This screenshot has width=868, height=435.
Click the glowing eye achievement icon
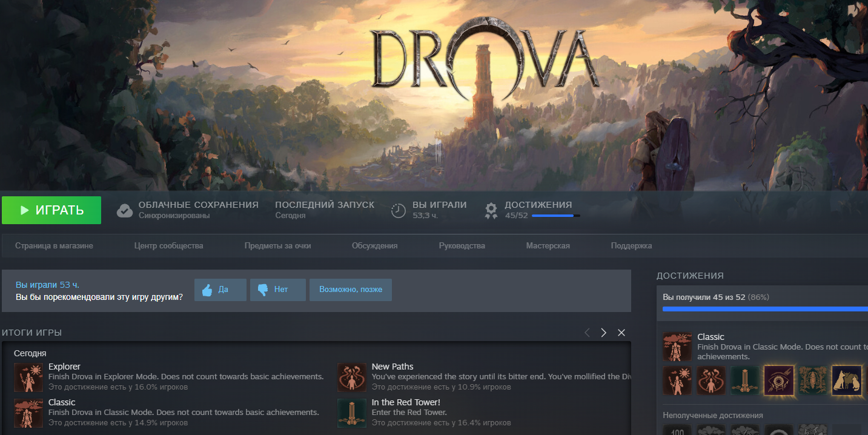tap(779, 380)
